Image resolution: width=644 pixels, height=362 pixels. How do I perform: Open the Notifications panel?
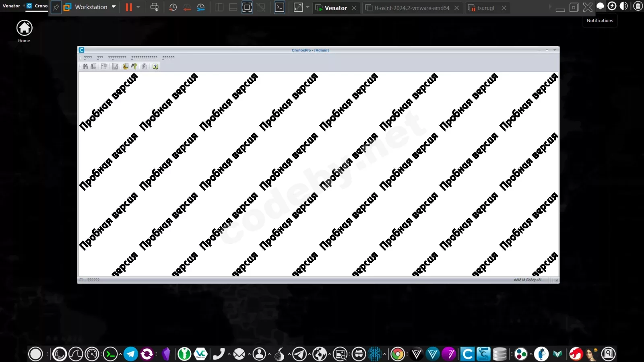point(600,6)
